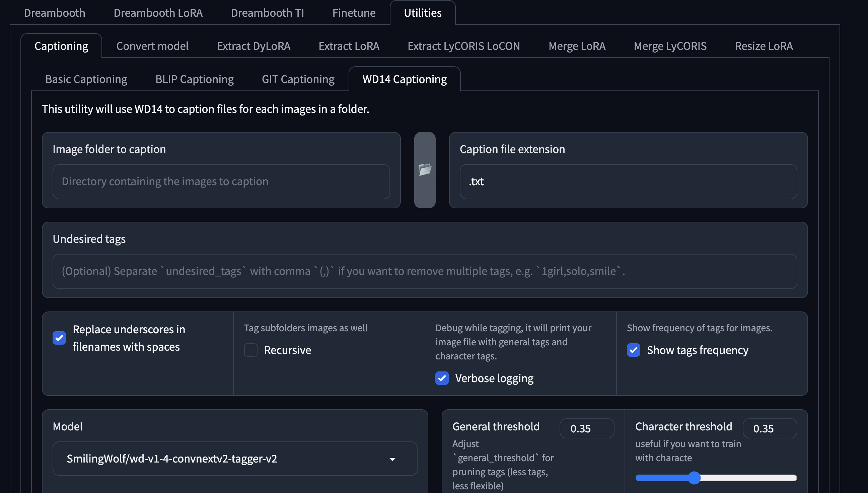Click the Image folder to caption field
This screenshot has width=868, height=493.
[x=221, y=182]
